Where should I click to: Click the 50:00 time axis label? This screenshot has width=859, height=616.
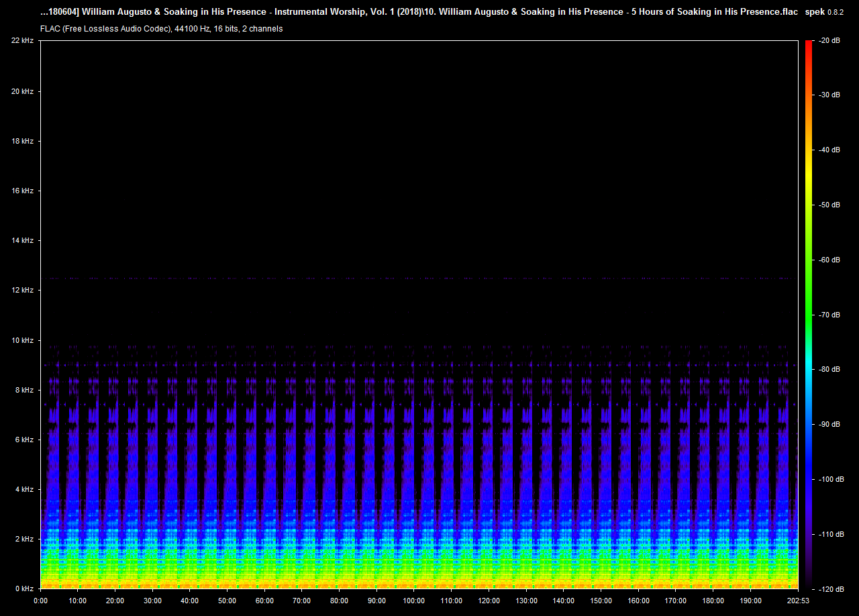pyautogui.click(x=227, y=601)
